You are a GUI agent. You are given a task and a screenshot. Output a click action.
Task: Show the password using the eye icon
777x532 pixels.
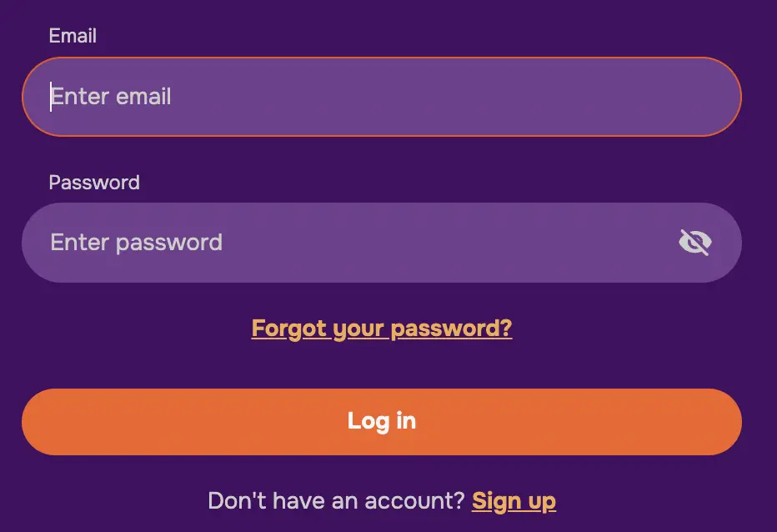694,243
